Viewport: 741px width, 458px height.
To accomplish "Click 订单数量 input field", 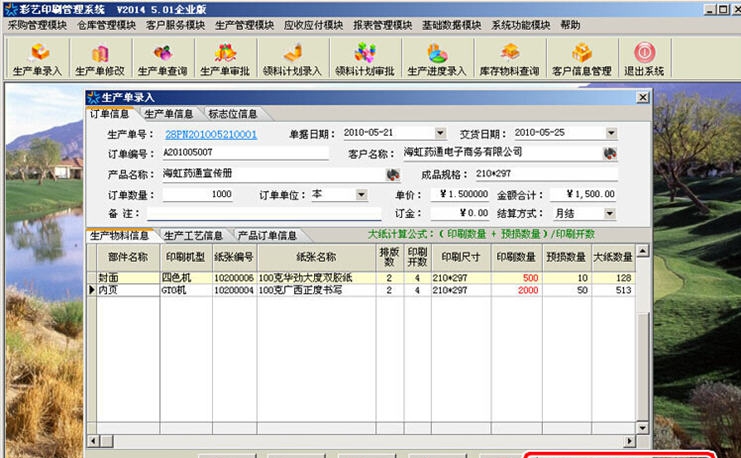I will 198,194.
